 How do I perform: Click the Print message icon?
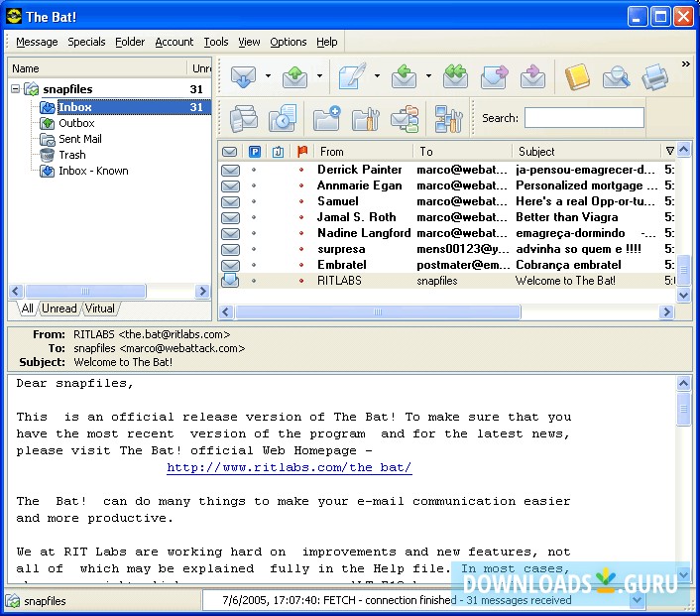click(654, 76)
